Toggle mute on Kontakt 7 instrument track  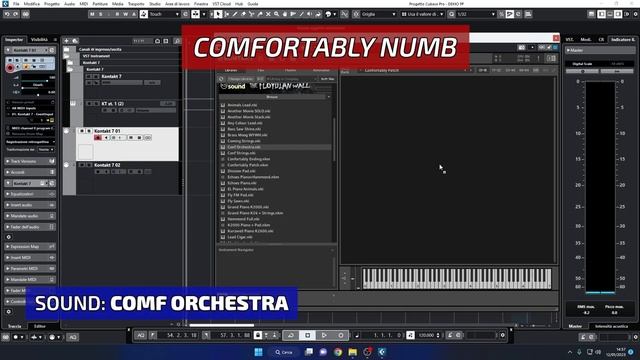pyautogui.click(x=89, y=76)
